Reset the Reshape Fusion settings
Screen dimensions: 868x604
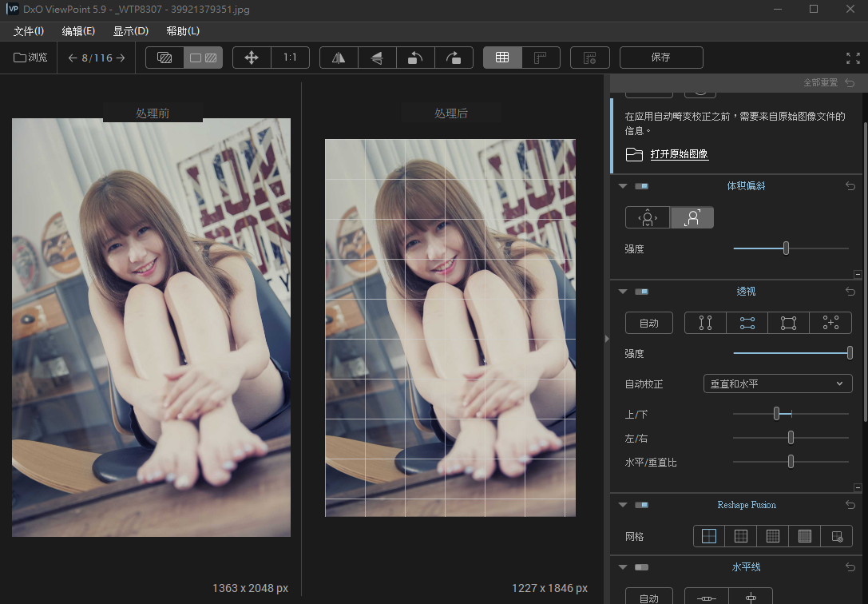850,505
